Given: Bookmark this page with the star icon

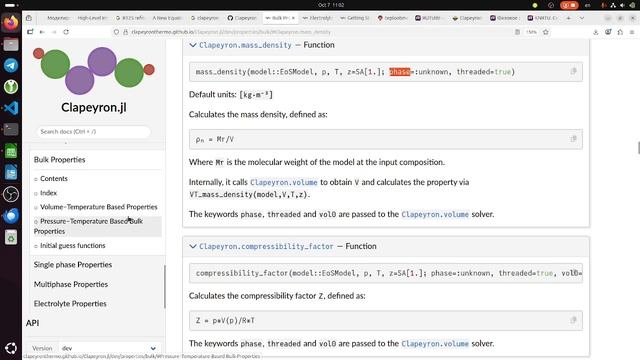Looking at the screenshot, I should pos(546,32).
